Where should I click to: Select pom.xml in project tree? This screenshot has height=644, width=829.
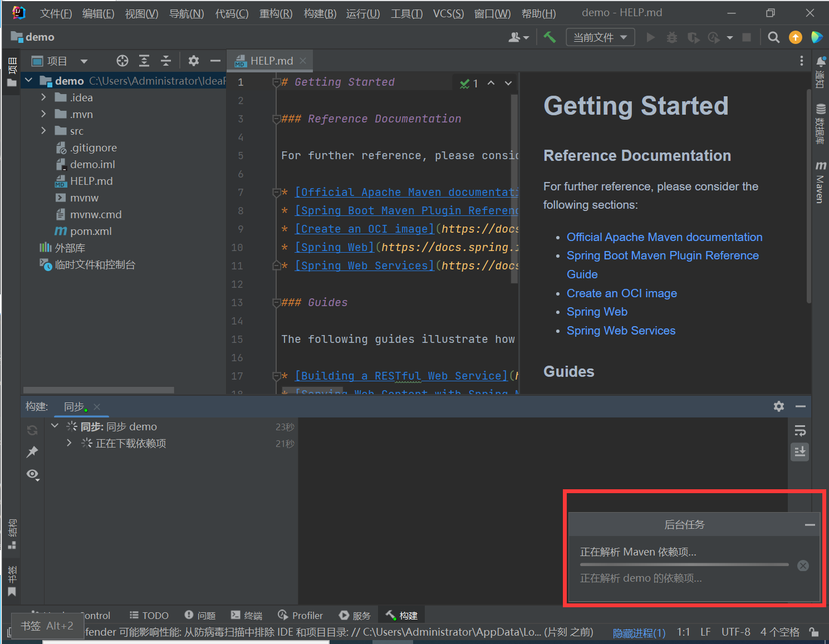pos(91,231)
